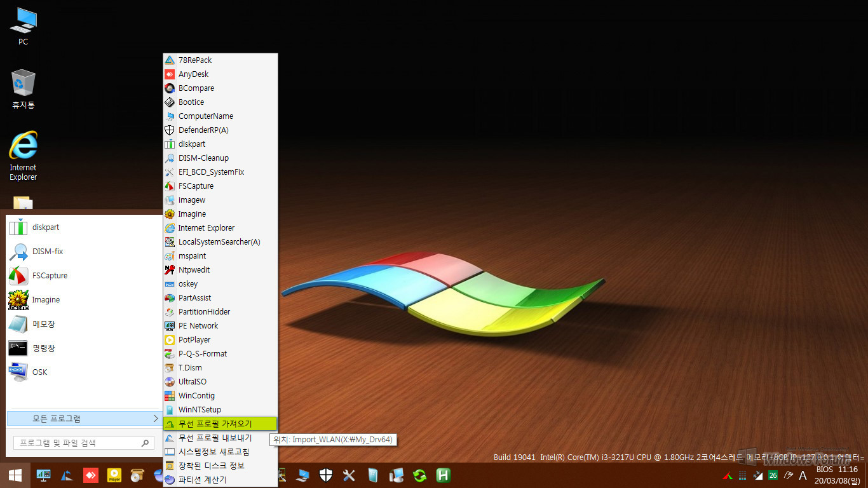Open 명령창 from the Start menu
This screenshot has height=488, width=868.
coord(83,348)
